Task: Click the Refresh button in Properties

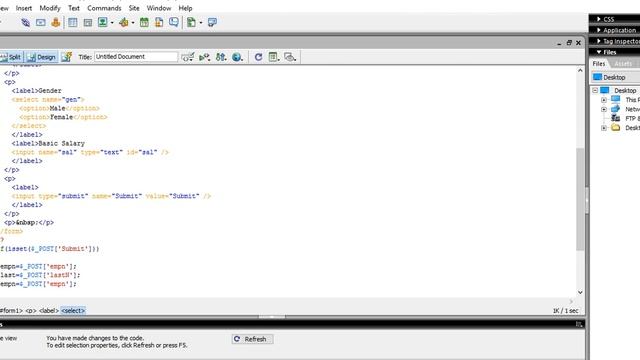Action: click(252, 339)
